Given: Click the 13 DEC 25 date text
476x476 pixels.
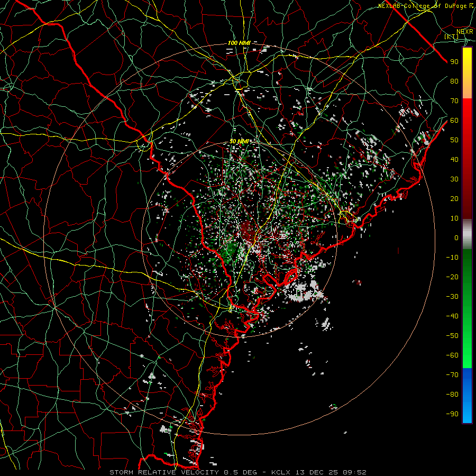Looking at the screenshot, I should 317,472.
